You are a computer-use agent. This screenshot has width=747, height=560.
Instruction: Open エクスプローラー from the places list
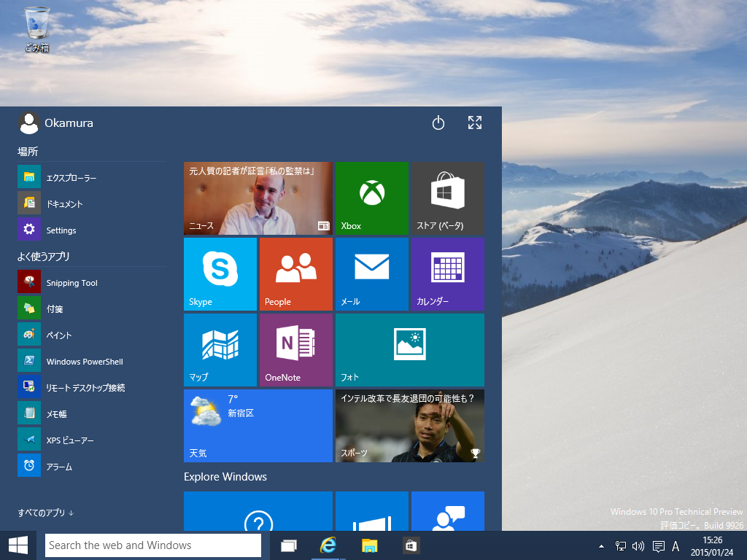pyautogui.click(x=91, y=177)
